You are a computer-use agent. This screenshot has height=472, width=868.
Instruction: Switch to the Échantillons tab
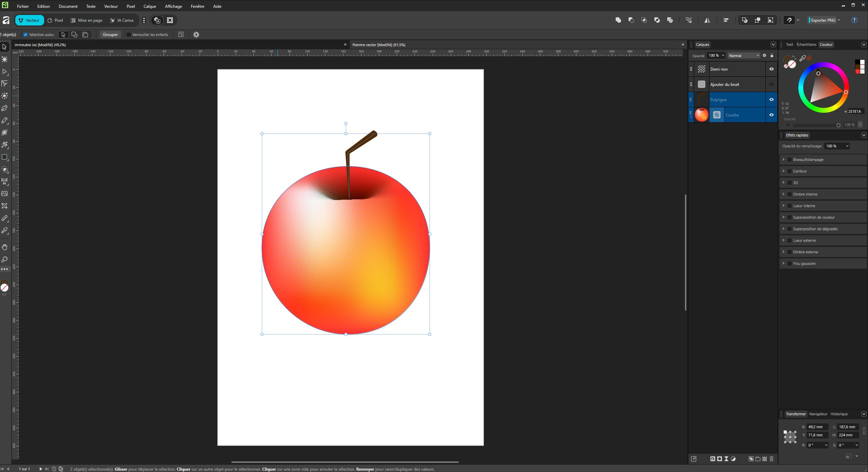point(806,44)
